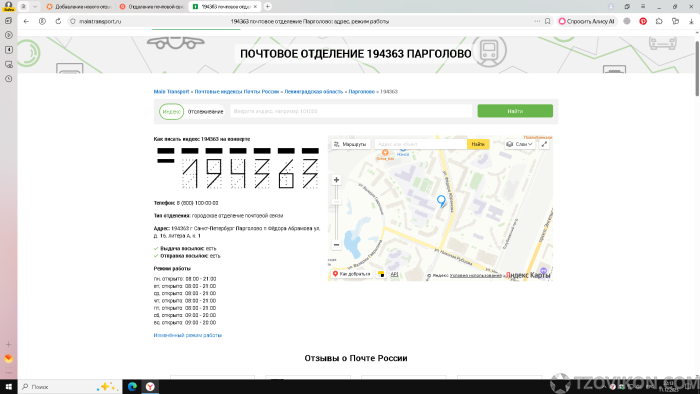Image resolution: width=700 pixels, height=394 pixels.
Task: Open the downloads arrow icon
Action: point(691,21)
